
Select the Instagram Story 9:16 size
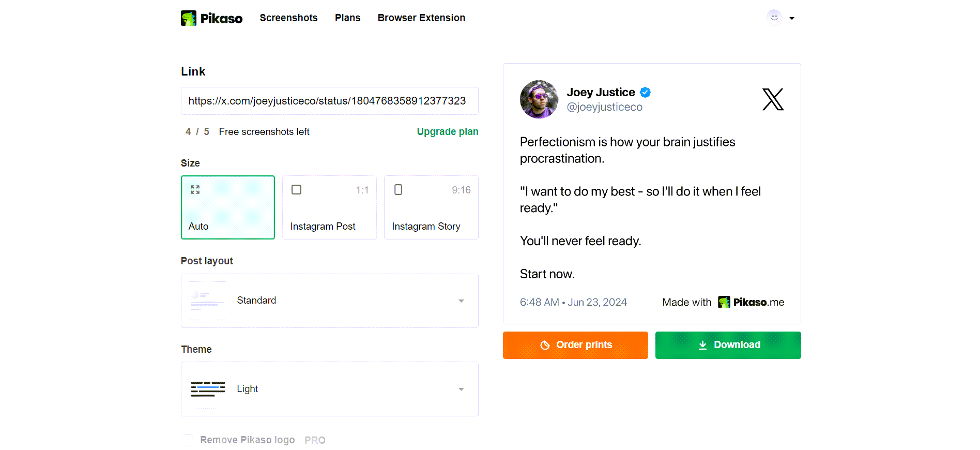pos(431,207)
